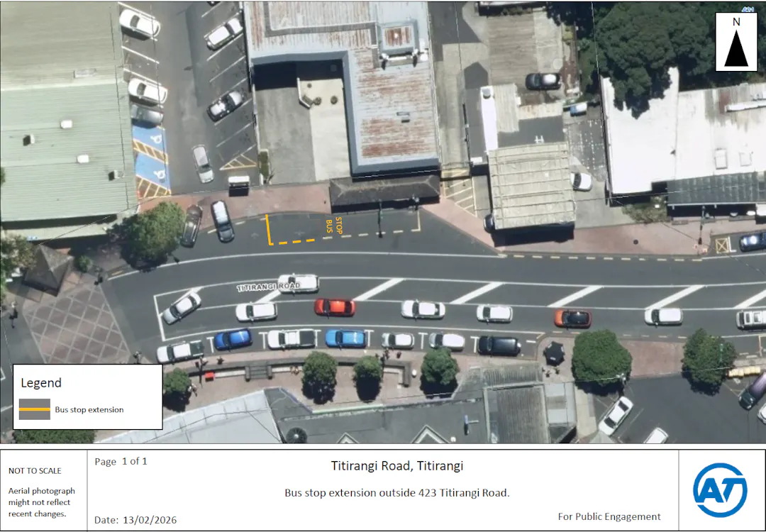The width and height of the screenshot is (766, 532).
Task: Click the 'For Public Engagement' text
Action: 609,516
